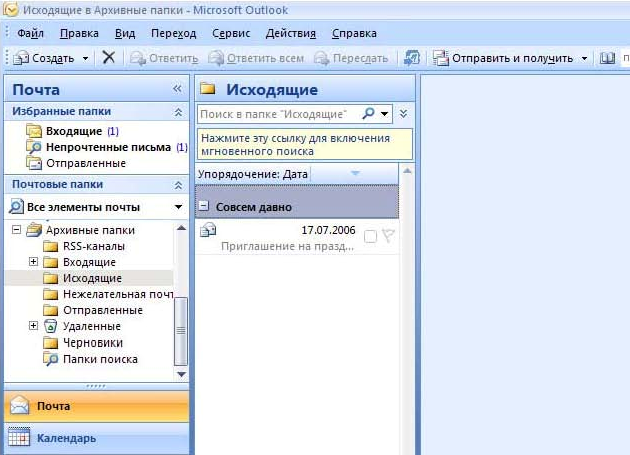The width and height of the screenshot is (630, 455).
Task: Click the Ответить всем button
Action: click(x=256, y=59)
